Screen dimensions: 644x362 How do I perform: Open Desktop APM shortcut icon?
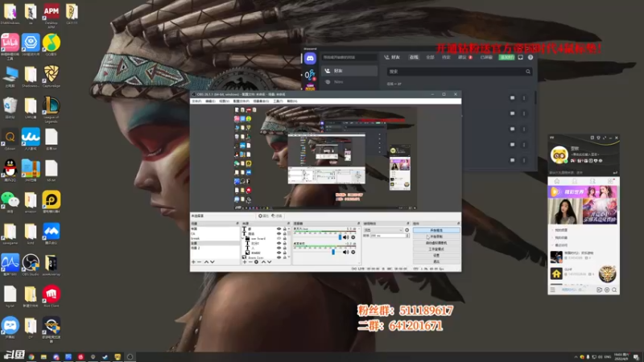tap(51, 14)
